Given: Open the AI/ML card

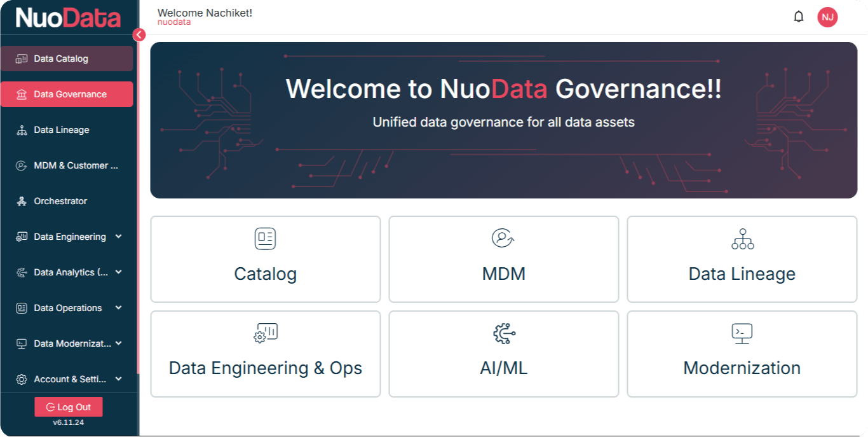Looking at the screenshot, I should pos(504,354).
